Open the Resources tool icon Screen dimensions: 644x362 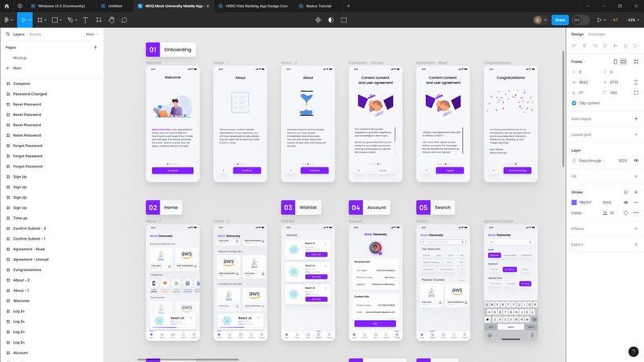tap(98, 19)
